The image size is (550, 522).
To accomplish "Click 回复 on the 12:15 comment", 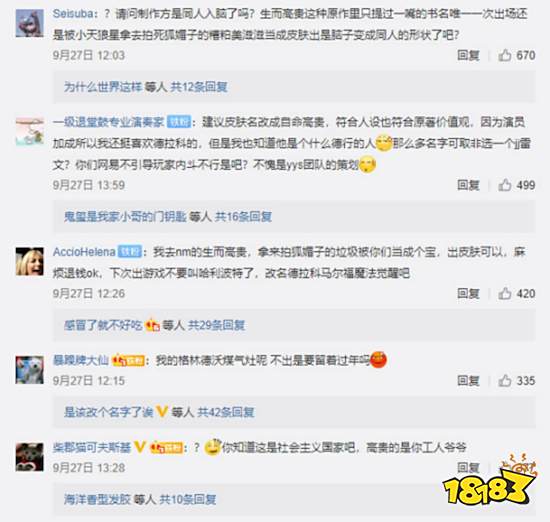I will pos(468,380).
